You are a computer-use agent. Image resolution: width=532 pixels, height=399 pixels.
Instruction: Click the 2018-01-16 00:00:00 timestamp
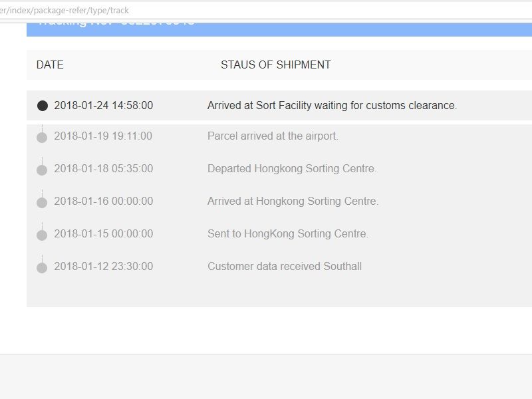click(x=103, y=201)
